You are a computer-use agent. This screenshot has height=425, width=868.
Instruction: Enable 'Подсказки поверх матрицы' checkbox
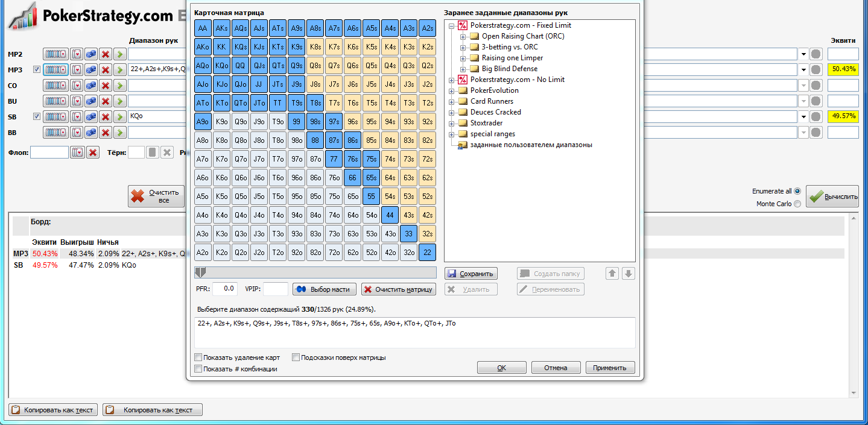click(296, 357)
